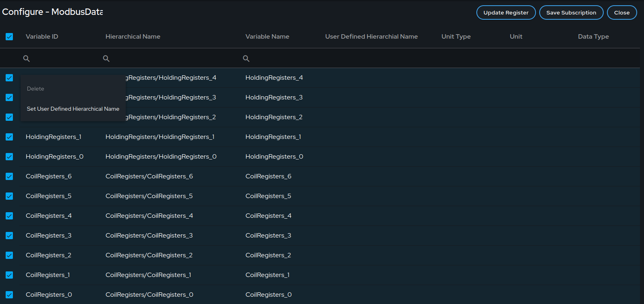
Task: Select CoilRegisters_5 in Variable ID column
Action: 48,196
